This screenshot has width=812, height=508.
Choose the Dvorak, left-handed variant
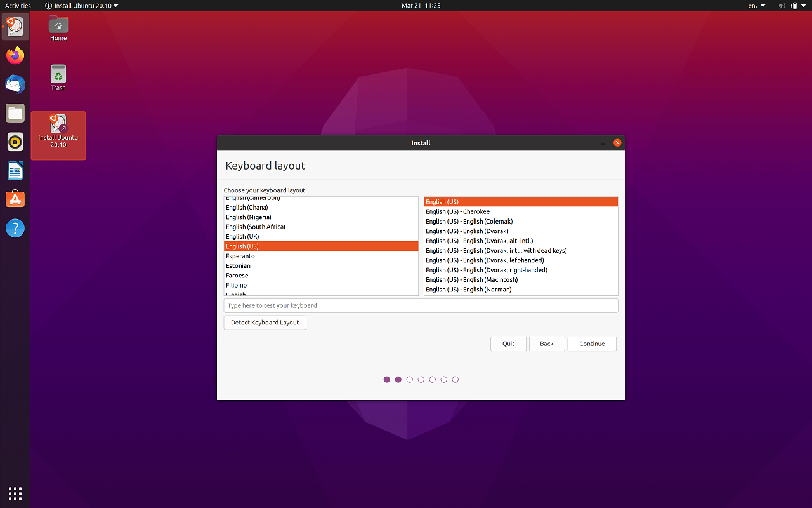[521, 260]
